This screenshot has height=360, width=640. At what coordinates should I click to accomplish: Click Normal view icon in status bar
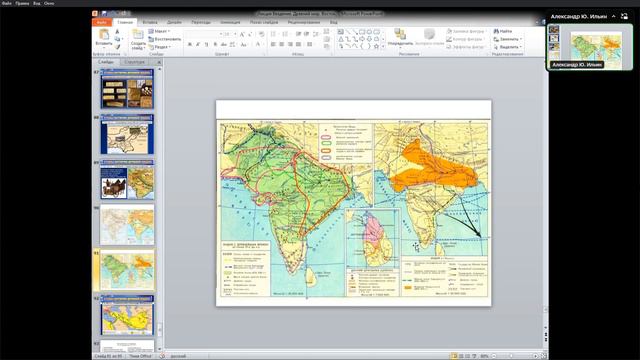click(454, 356)
